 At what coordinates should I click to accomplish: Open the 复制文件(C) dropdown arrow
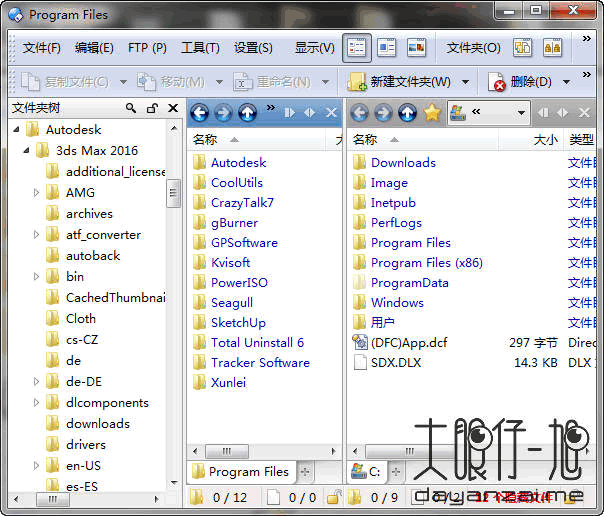coord(123,82)
